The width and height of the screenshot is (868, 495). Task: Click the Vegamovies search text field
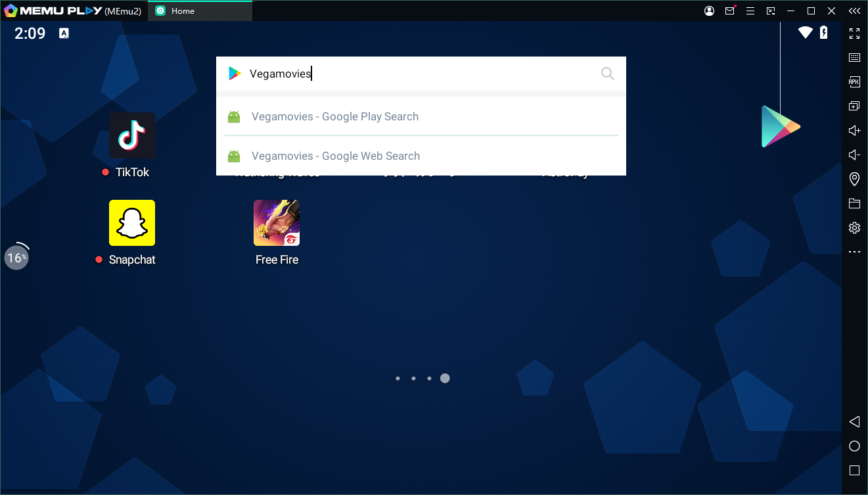click(421, 74)
